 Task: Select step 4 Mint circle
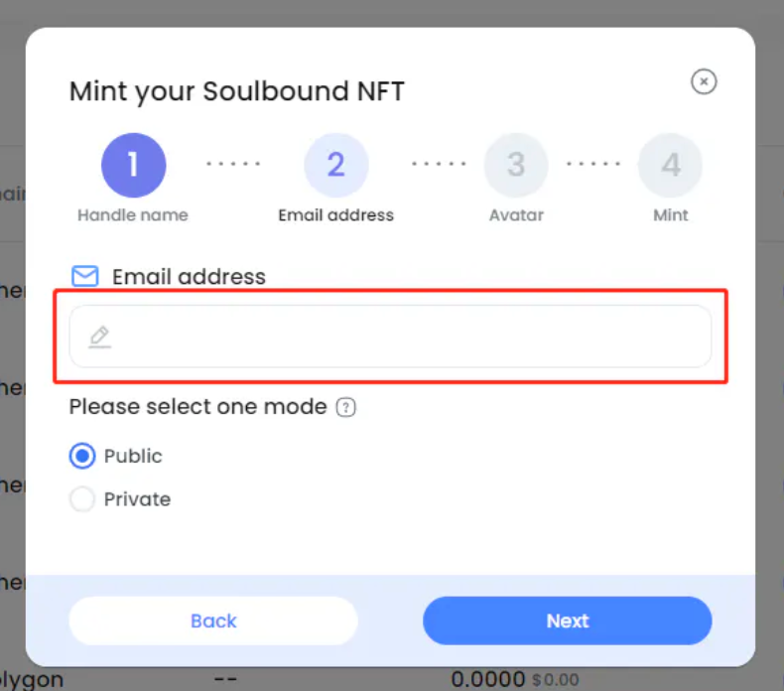tap(671, 165)
